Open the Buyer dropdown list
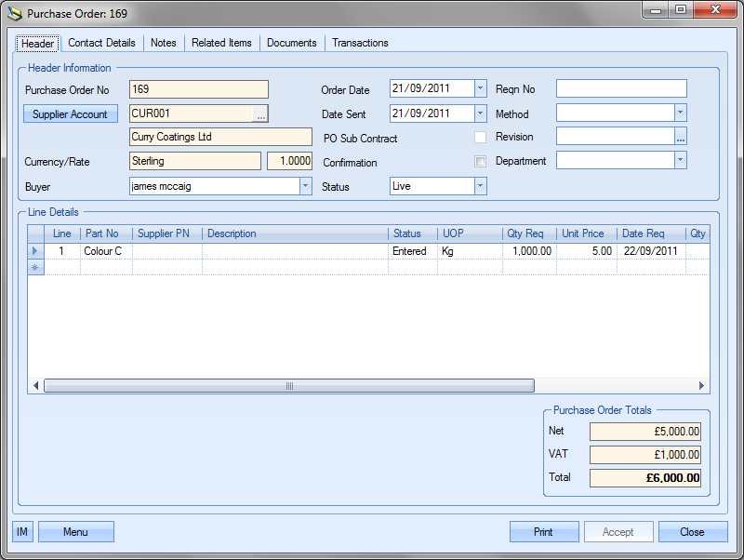744x560 pixels. (305, 186)
